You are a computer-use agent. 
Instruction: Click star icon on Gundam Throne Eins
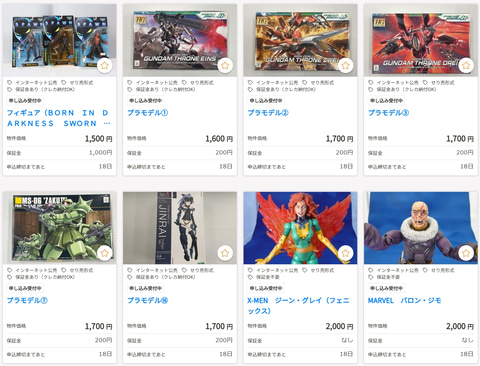click(x=225, y=65)
